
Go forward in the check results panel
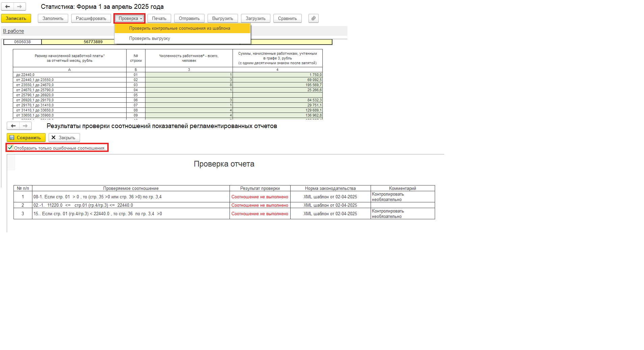pos(25,126)
